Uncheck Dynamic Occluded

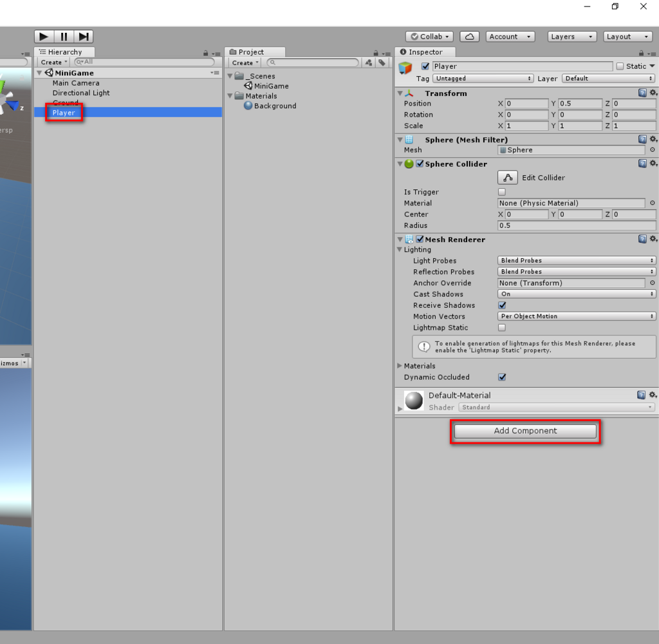[502, 377]
